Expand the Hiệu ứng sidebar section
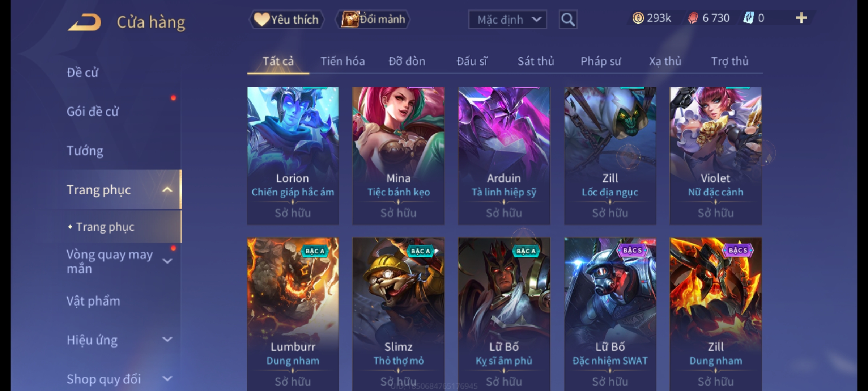The image size is (868, 391). coord(167,340)
